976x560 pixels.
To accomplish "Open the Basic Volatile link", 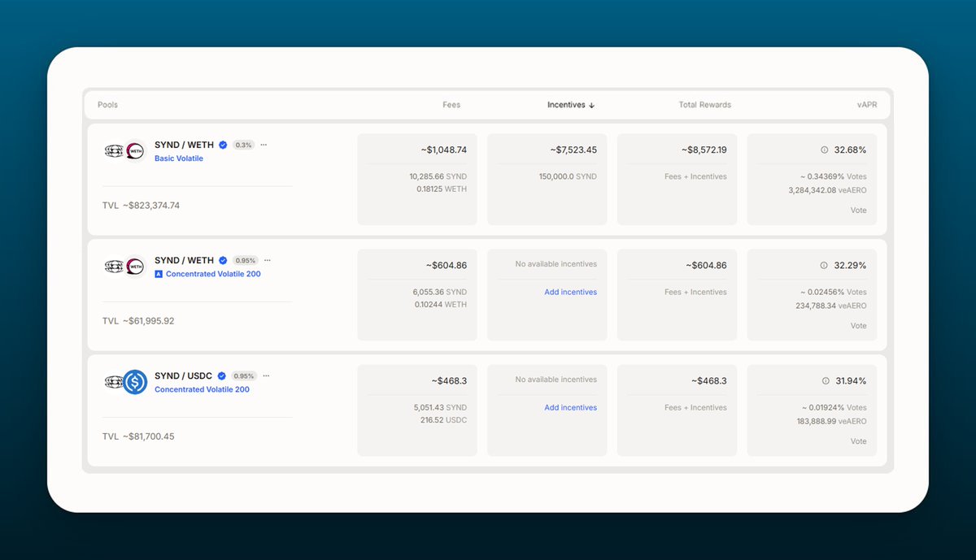I will [179, 158].
